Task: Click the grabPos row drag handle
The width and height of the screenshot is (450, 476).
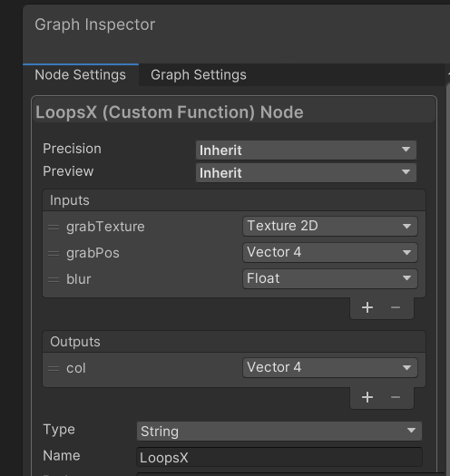Action: coord(54,253)
